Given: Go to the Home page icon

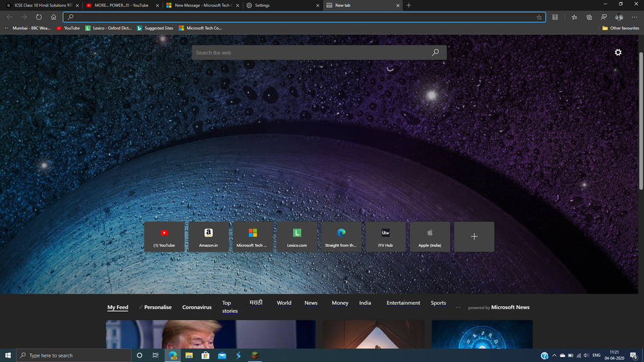Looking at the screenshot, I should coord(54,17).
